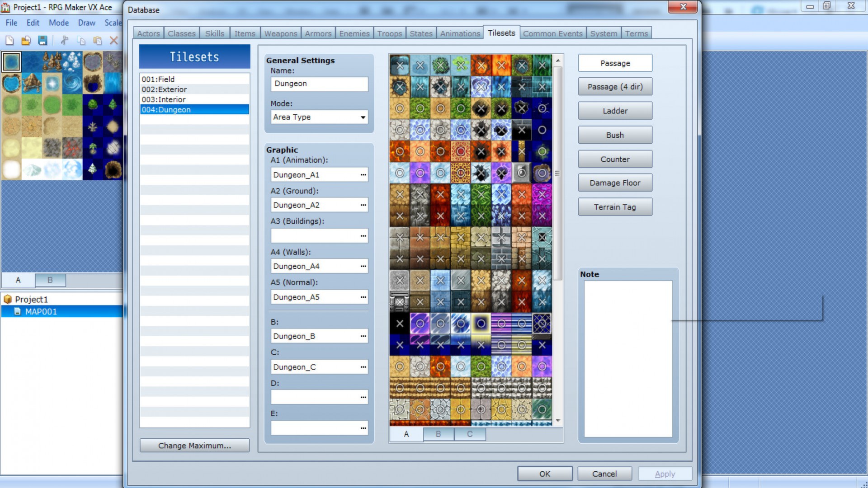Click the Passage (4 dir) button

click(x=615, y=86)
